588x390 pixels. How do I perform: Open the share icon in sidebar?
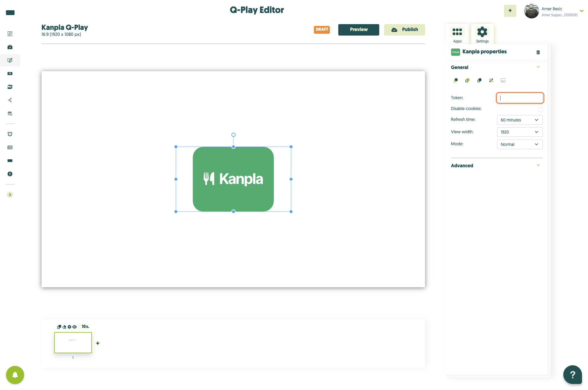[10, 100]
